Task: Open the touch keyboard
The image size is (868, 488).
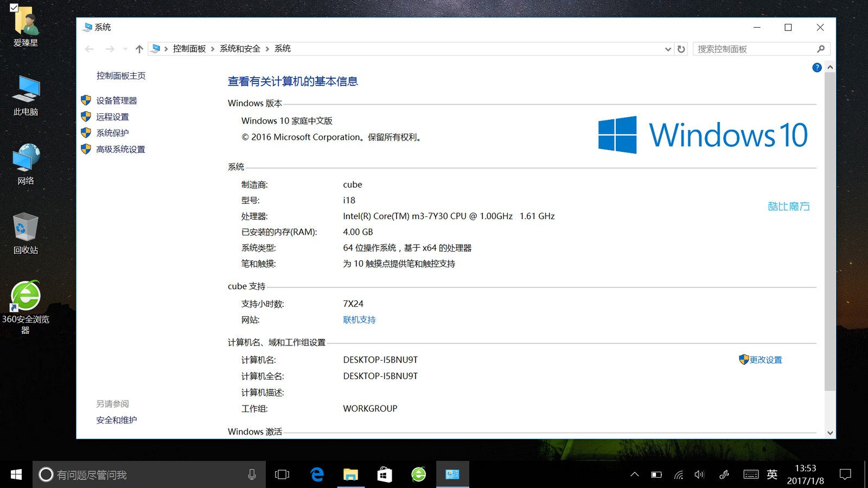Action: [751, 475]
